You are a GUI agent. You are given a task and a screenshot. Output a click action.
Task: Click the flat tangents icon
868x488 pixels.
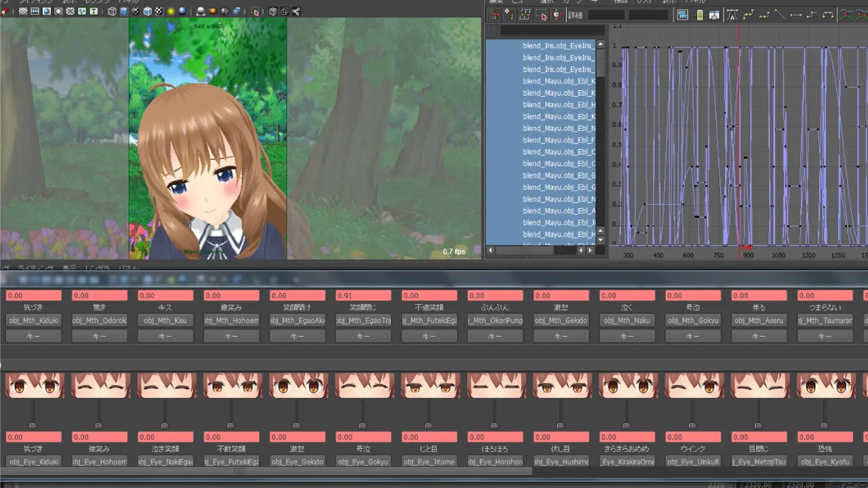tap(796, 15)
